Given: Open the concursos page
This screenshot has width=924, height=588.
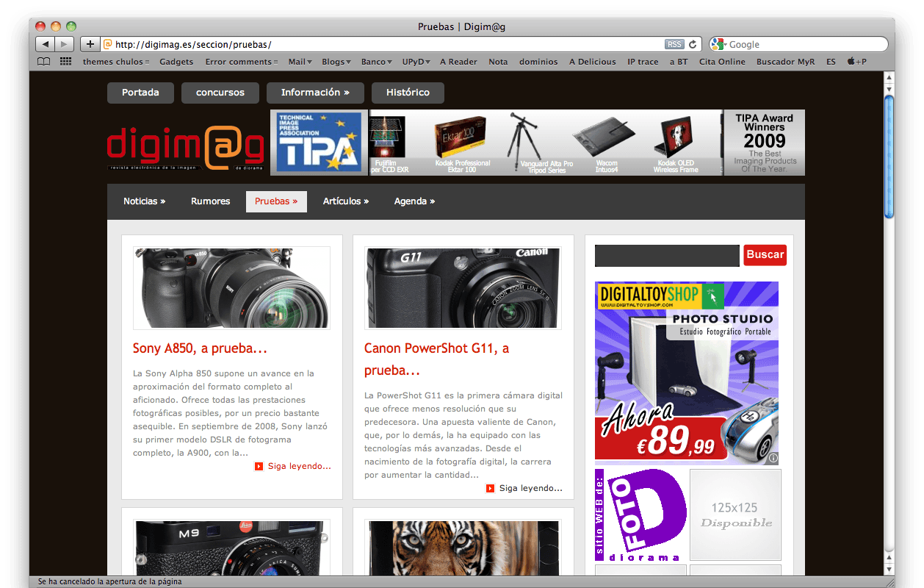Looking at the screenshot, I should point(220,93).
